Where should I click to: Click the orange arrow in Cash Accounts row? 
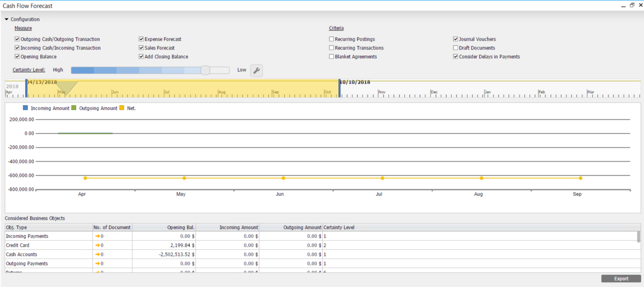[x=97, y=254]
